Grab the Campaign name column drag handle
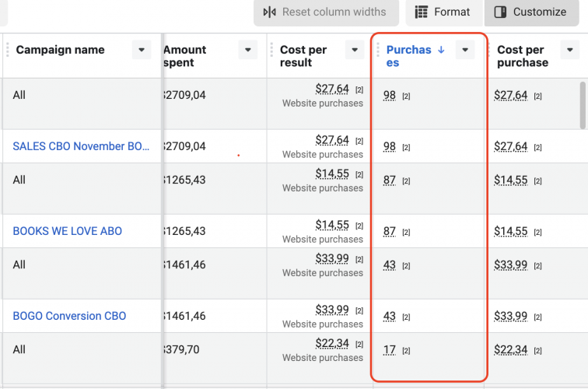 point(8,50)
